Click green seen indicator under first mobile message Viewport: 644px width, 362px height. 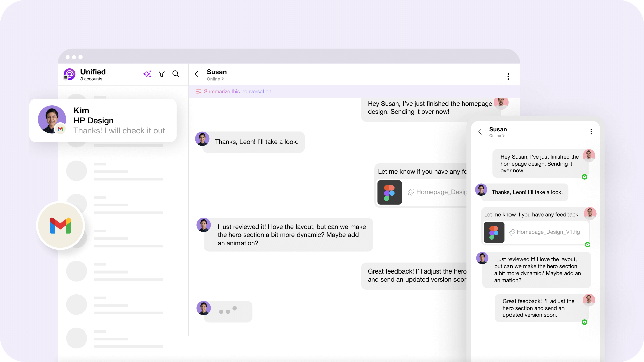coord(585,177)
